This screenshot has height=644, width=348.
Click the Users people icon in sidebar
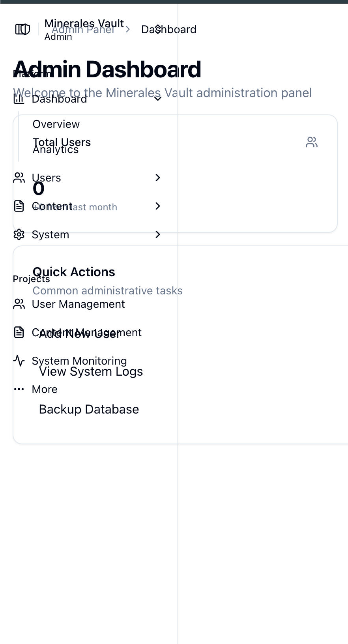[x=19, y=178]
